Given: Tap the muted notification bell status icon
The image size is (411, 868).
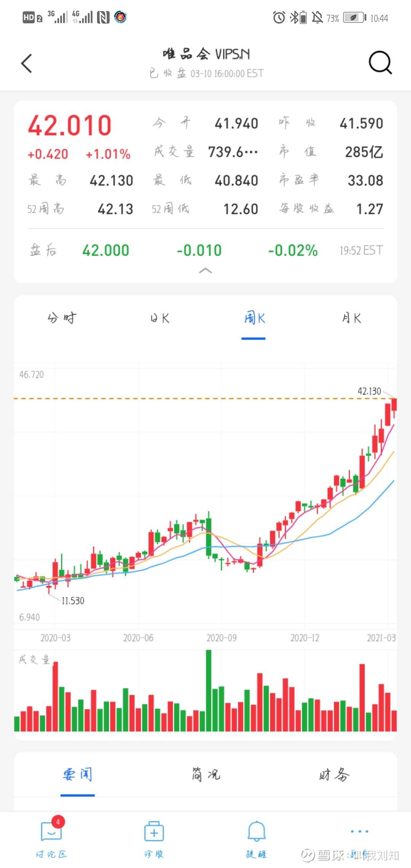Looking at the screenshot, I should 317,18.
